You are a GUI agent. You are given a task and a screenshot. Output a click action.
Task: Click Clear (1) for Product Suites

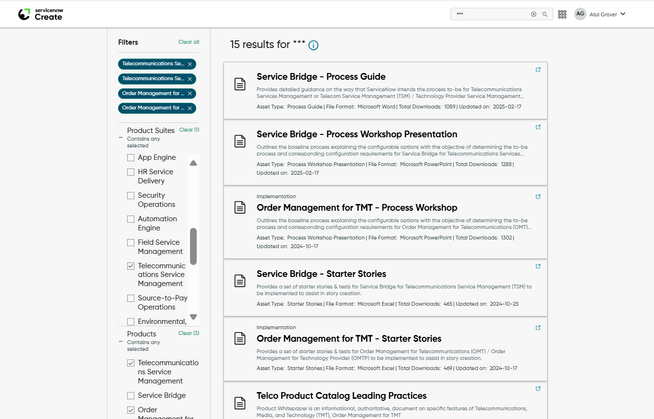click(189, 130)
